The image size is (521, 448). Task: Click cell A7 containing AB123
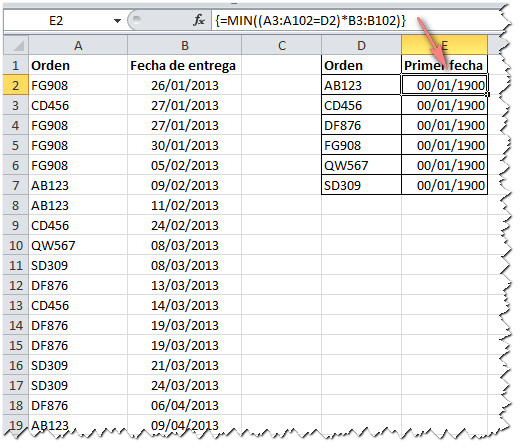[x=78, y=185]
